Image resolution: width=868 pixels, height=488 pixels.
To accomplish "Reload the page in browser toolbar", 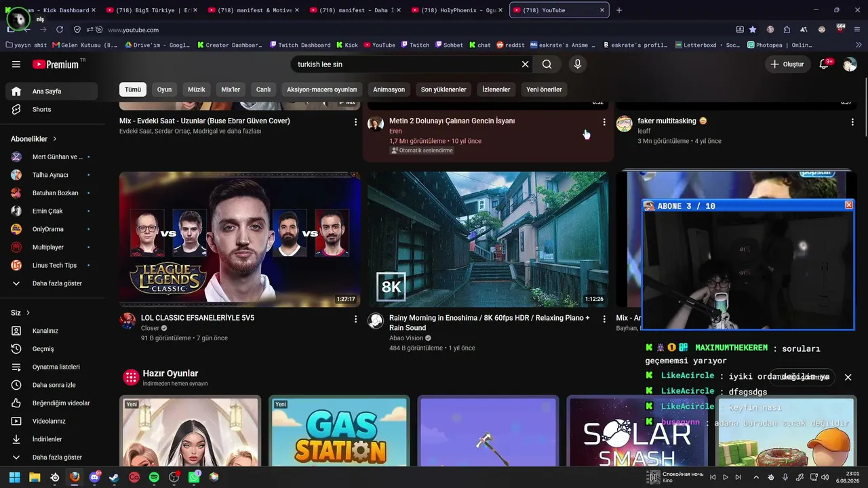I will coord(60,30).
